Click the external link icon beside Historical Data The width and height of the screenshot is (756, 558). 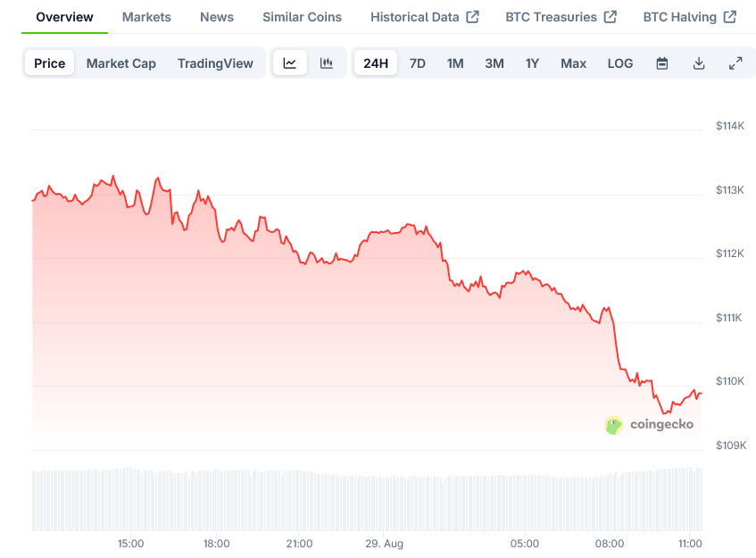[x=473, y=17]
